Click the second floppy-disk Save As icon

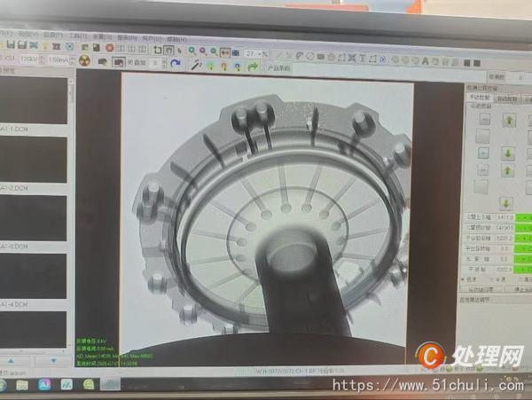click(x=21, y=44)
